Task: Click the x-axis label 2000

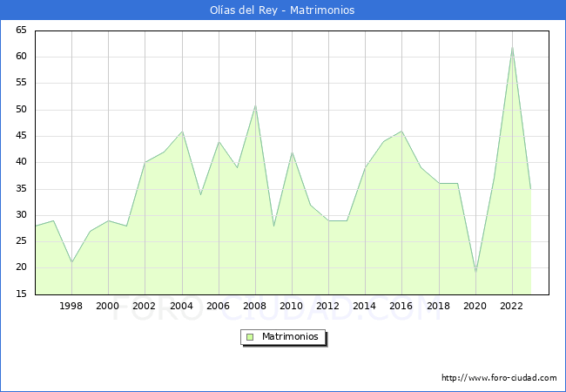Action: click(108, 306)
